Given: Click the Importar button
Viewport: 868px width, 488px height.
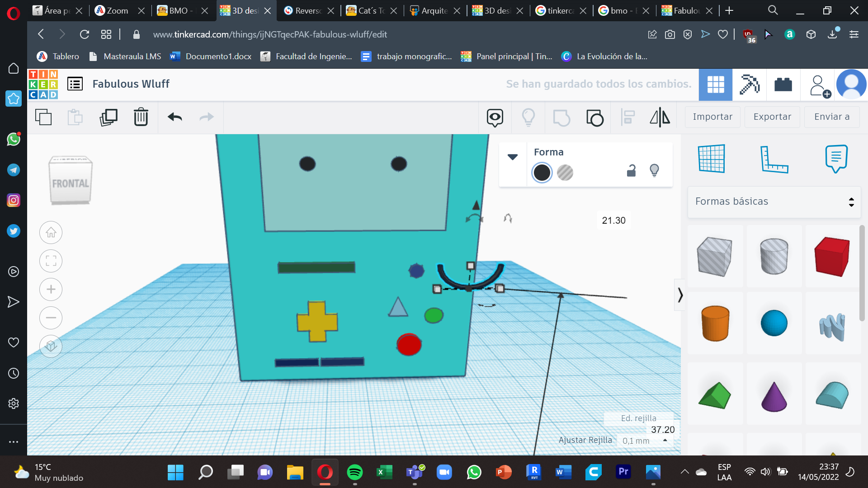Looking at the screenshot, I should coord(712,117).
